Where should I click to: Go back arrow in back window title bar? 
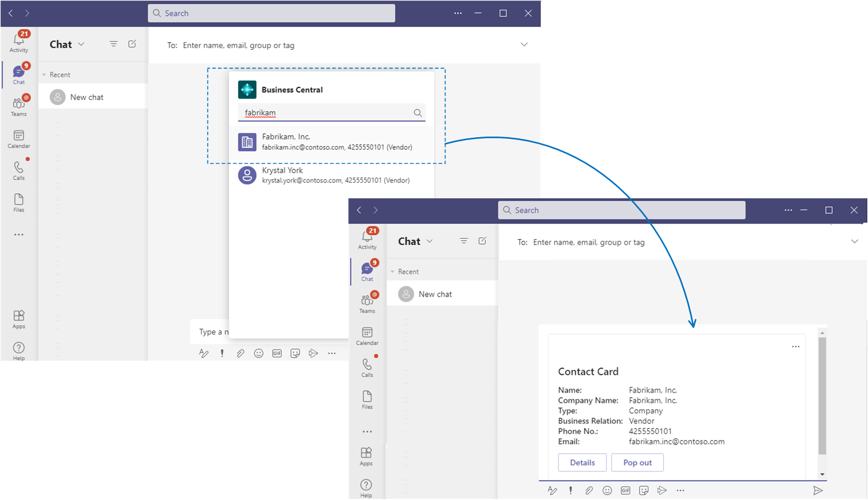(11, 13)
